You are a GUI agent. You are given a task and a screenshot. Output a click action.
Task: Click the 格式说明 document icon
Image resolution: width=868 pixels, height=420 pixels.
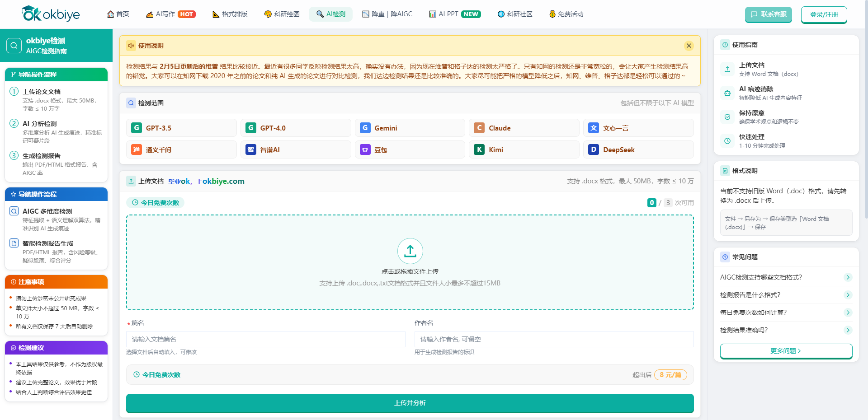(725, 171)
